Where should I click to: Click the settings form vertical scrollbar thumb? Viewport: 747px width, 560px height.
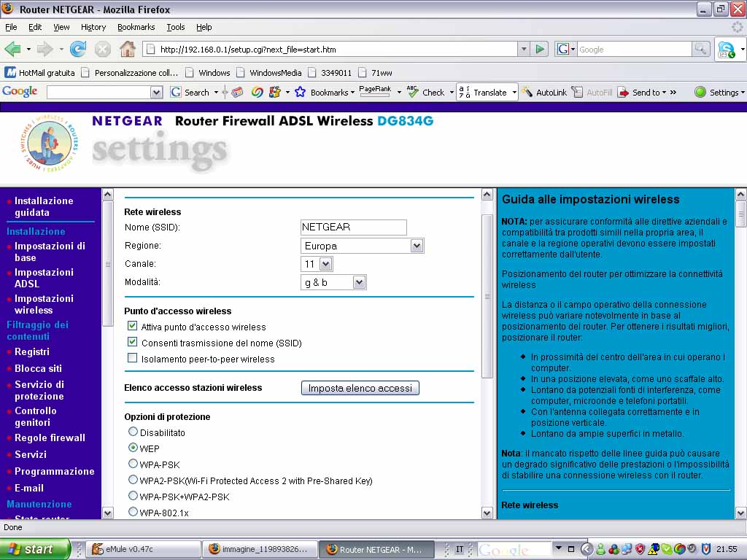(487, 296)
